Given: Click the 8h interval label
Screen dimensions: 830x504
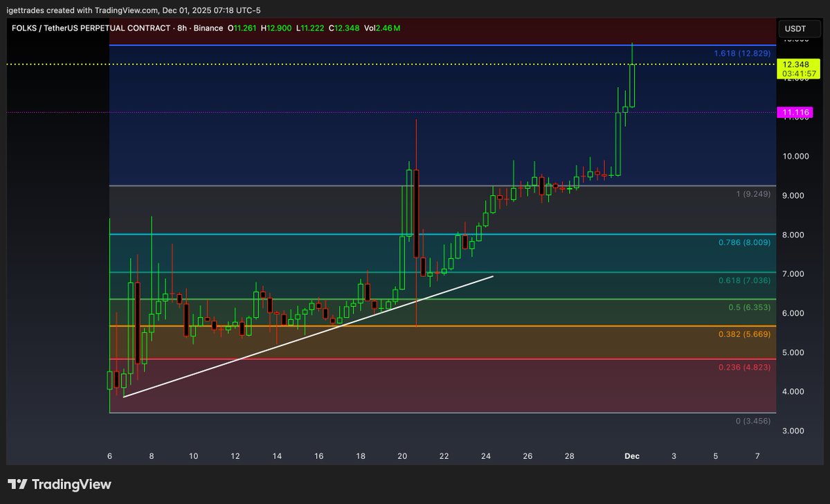Looking at the screenshot, I should [182, 28].
